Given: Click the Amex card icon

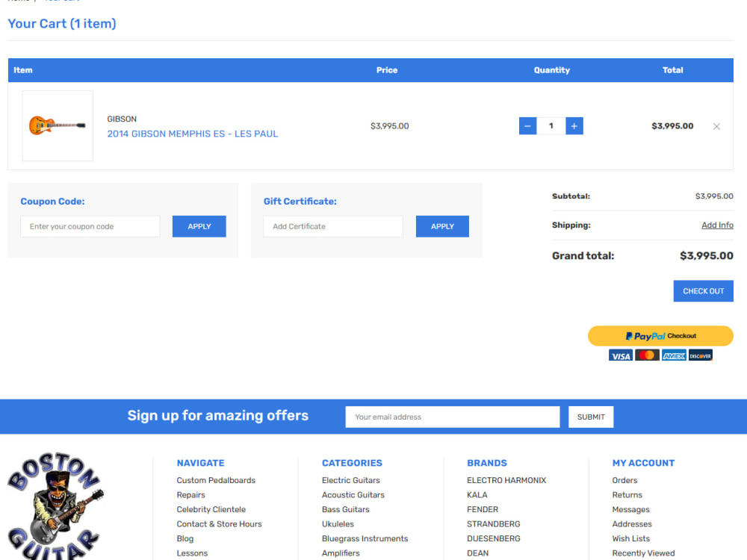Looking at the screenshot, I should pyautogui.click(x=674, y=355).
